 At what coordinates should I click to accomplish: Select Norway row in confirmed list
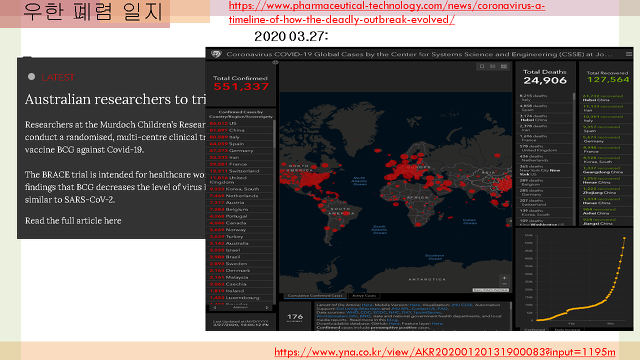click(240, 230)
